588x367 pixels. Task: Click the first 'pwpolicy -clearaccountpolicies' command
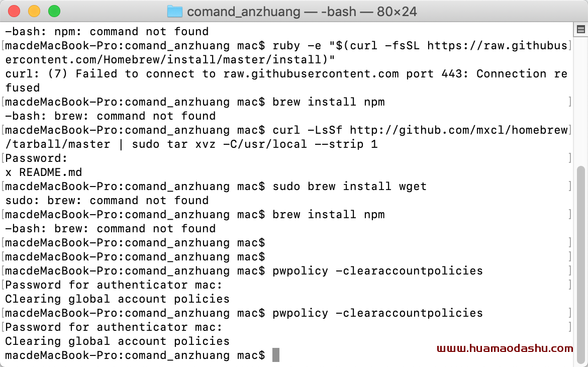(377, 271)
